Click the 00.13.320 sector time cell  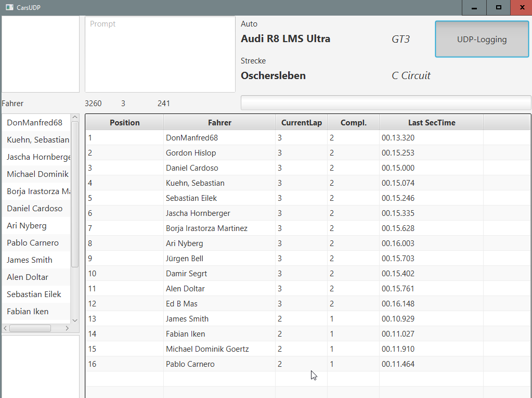pos(398,138)
